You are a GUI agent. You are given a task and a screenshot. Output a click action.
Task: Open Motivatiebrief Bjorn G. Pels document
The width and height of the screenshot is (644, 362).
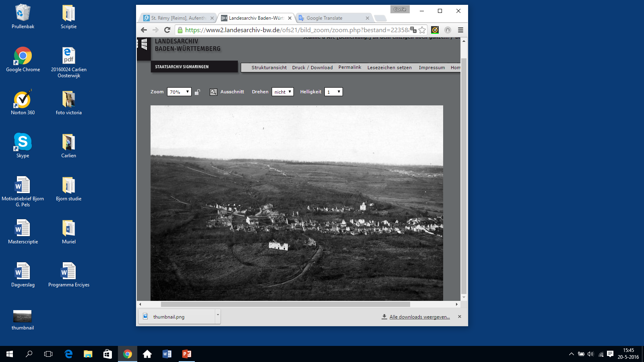click(23, 191)
